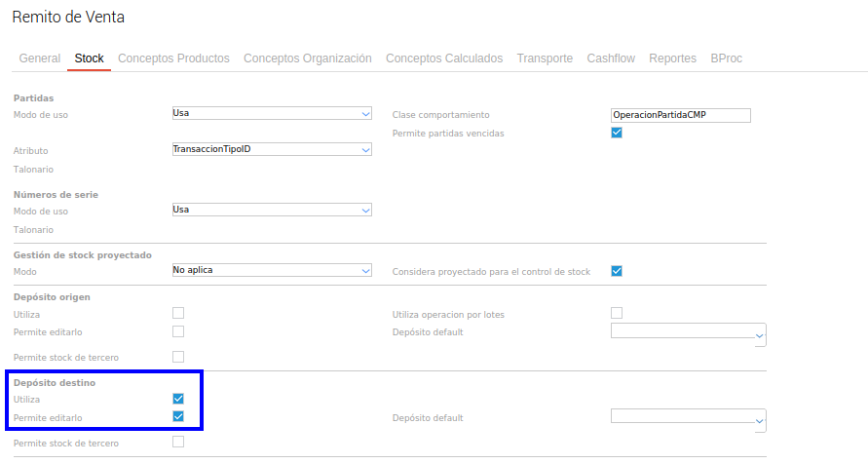
Task: Open the Reportes tab
Action: coord(672,58)
